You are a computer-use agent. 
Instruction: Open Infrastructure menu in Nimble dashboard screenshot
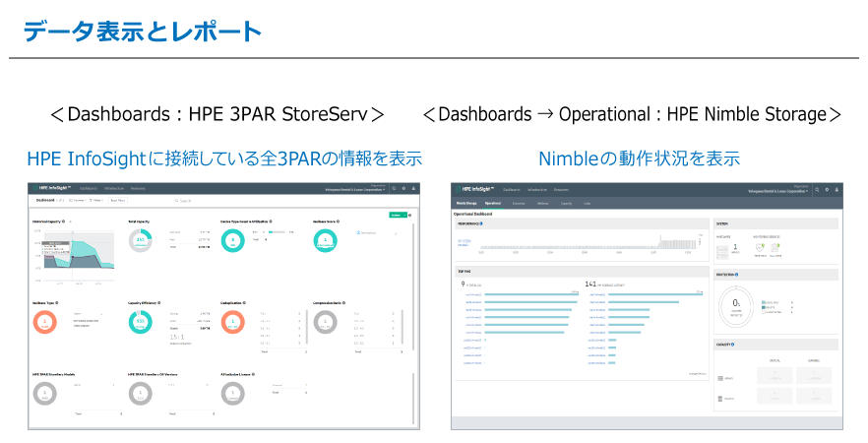click(x=537, y=189)
